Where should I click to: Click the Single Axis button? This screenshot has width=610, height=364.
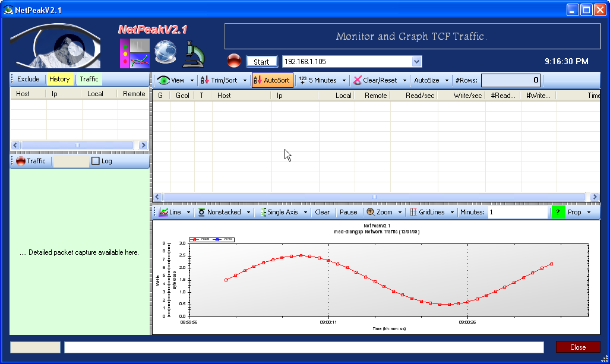[279, 212]
